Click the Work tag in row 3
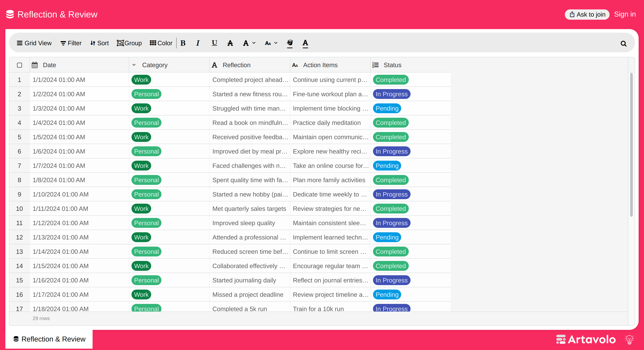This screenshot has width=644, height=350. (x=141, y=108)
